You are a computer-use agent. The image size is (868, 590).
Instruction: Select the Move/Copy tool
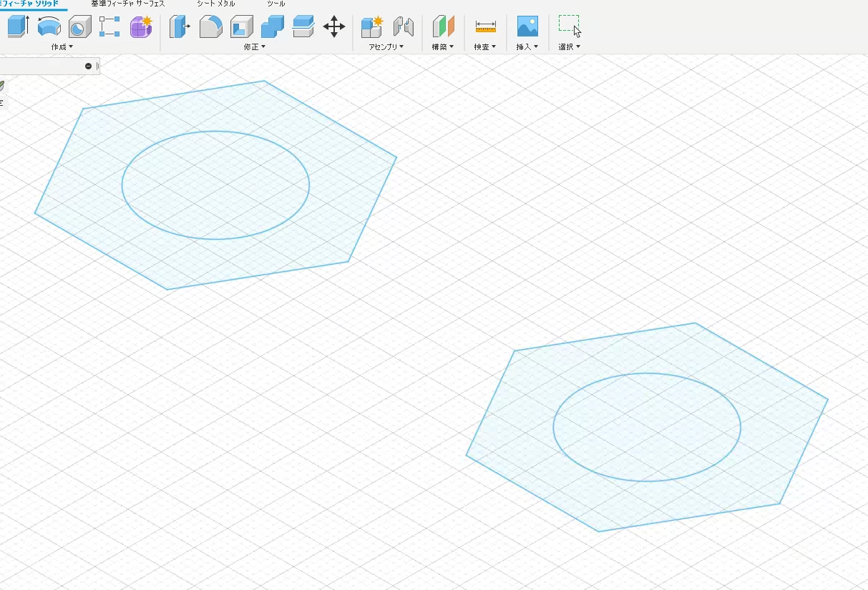coord(334,27)
